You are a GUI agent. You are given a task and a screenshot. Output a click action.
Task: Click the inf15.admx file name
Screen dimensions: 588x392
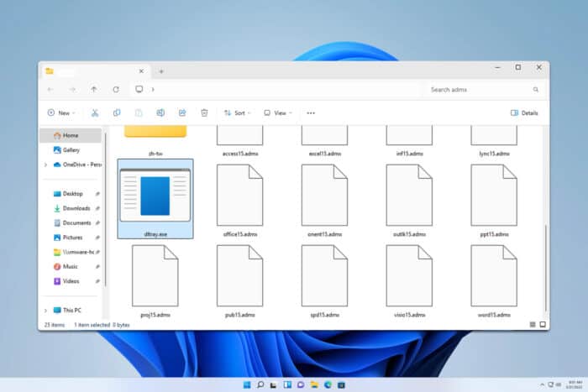tap(410, 154)
